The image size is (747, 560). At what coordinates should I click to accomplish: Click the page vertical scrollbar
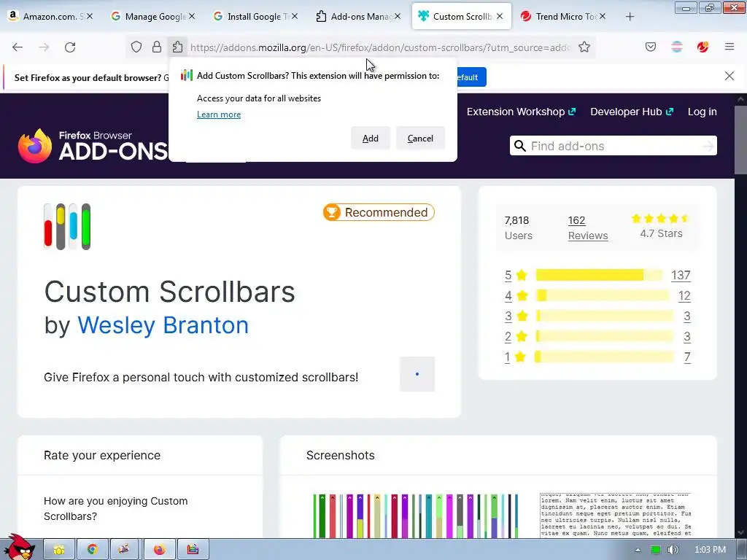[740, 141]
